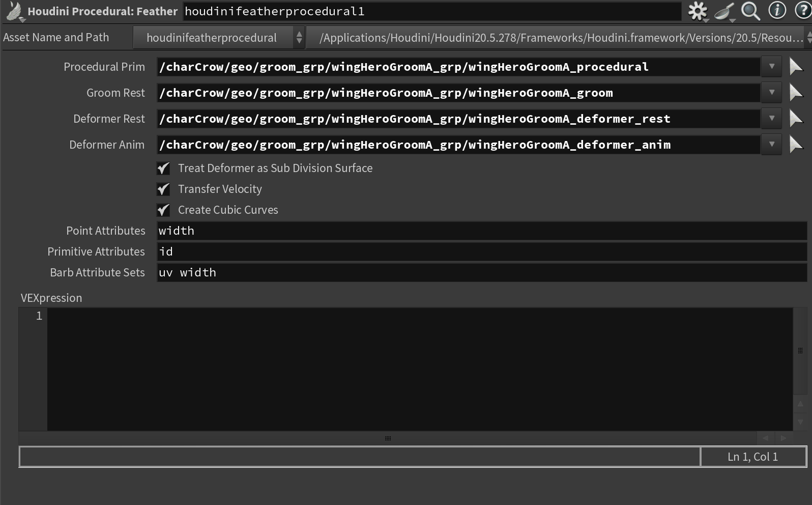Click the VEX editor scroll right arrow
The height and width of the screenshot is (505, 812).
784,438
